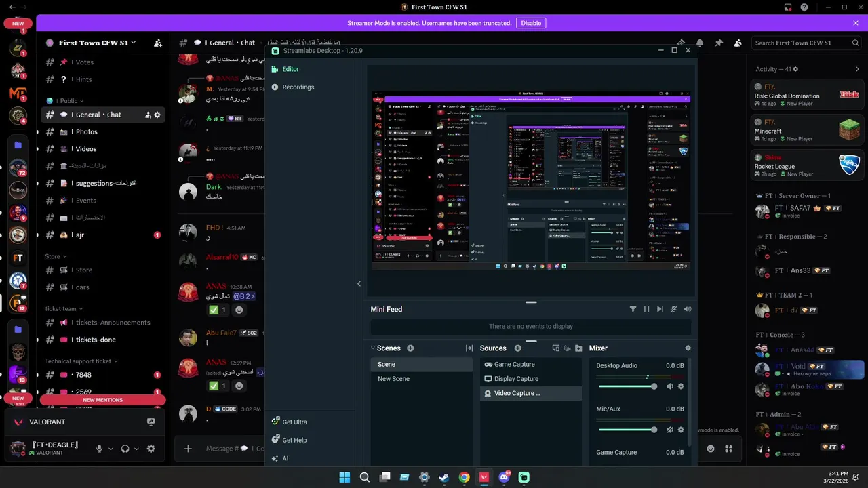Image resolution: width=868 pixels, height=488 pixels.
Task: Unmute Mic/Aux in Mixer
Action: click(x=670, y=430)
